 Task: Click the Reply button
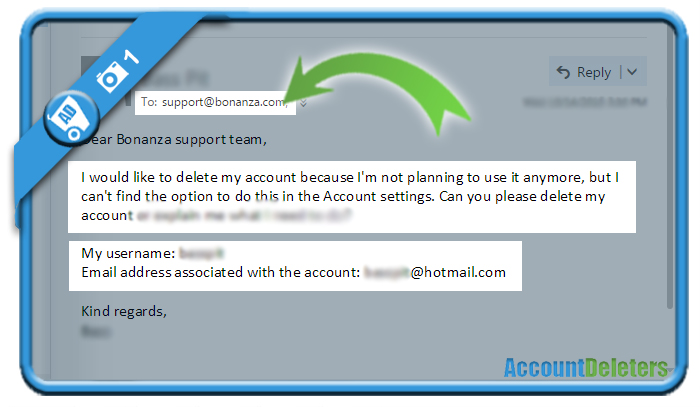583,71
